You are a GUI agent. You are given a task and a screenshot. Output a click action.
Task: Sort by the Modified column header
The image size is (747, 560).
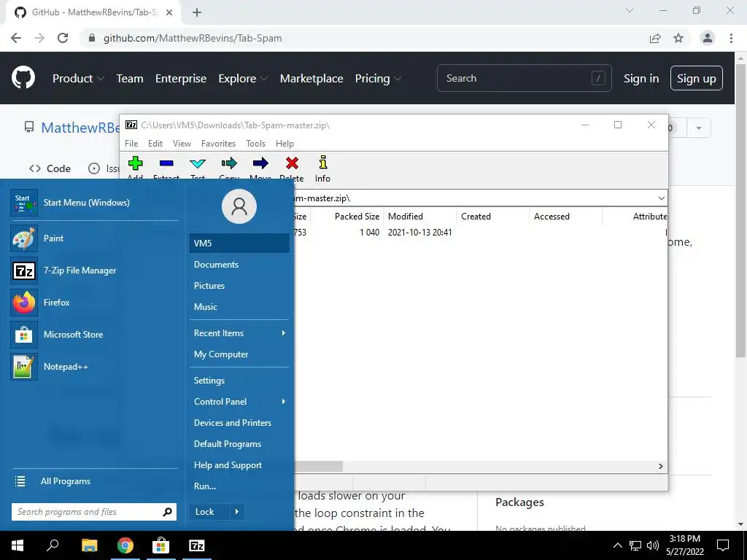pyautogui.click(x=419, y=216)
